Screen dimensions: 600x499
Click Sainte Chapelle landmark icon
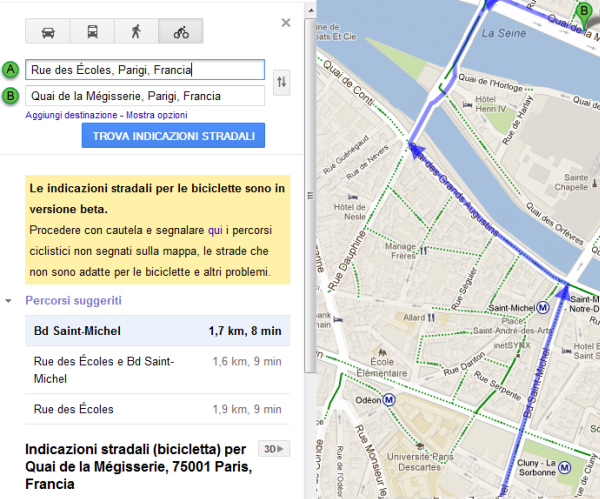(595, 183)
